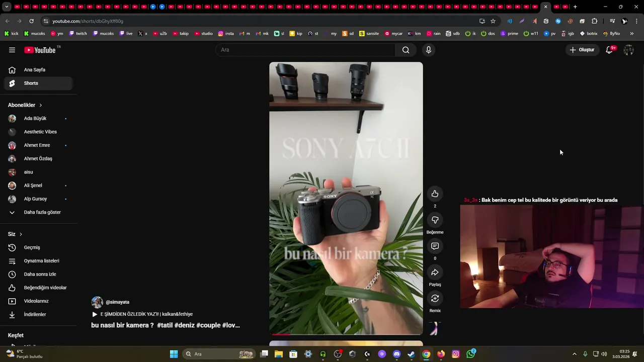Viewport: 644px width, 362px height.
Task: Click the Ara search field
Action: (305, 50)
